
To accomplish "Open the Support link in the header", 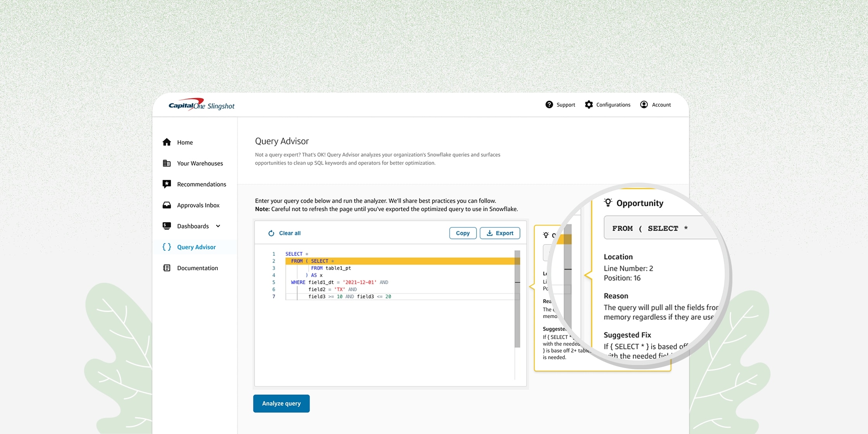I will (x=566, y=105).
